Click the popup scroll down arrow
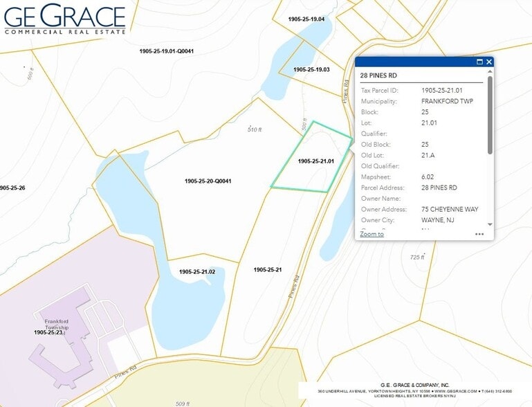The width and height of the screenshot is (532, 407). click(x=490, y=224)
